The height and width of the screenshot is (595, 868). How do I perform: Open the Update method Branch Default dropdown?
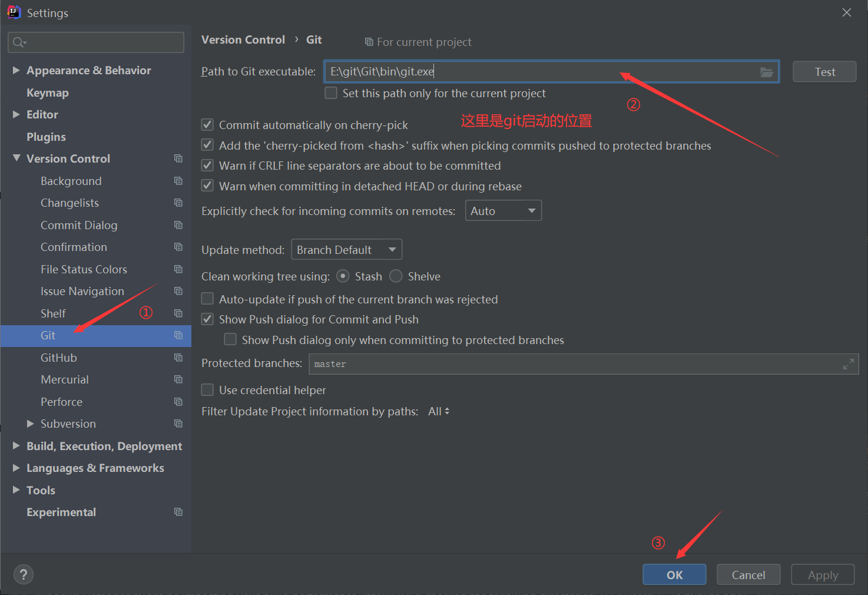tap(347, 250)
